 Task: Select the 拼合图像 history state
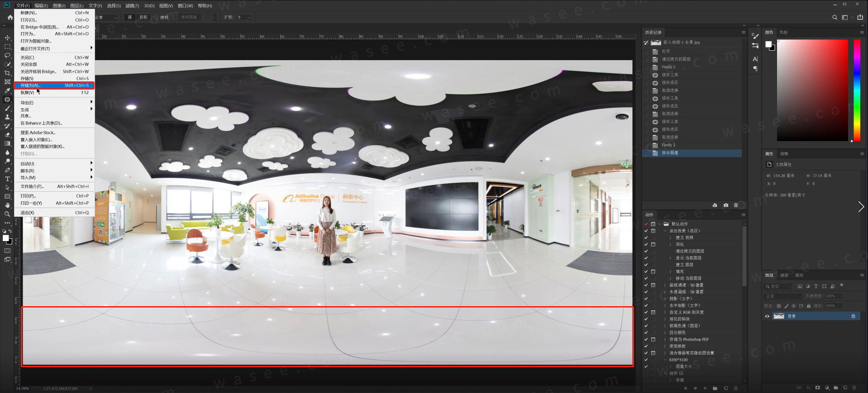[x=692, y=153]
